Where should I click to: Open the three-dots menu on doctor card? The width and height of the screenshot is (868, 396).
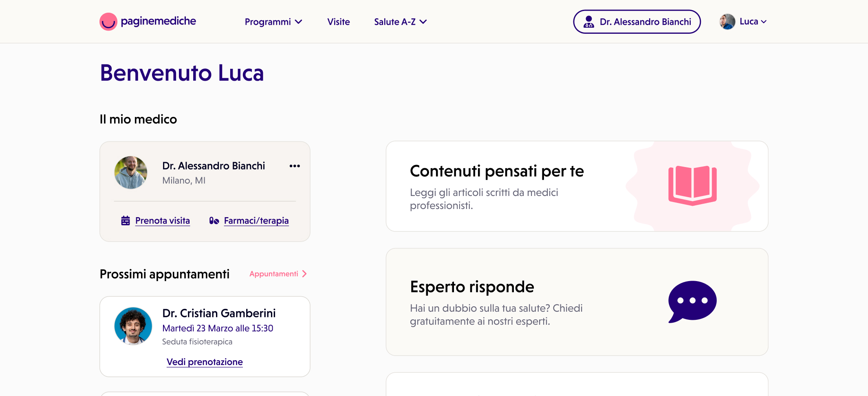coord(295,166)
